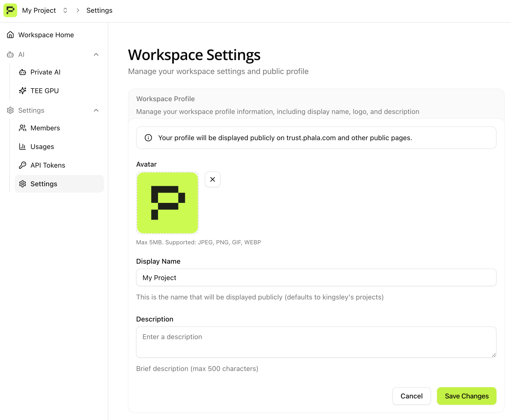Open Usages via the chart icon

point(23,147)
